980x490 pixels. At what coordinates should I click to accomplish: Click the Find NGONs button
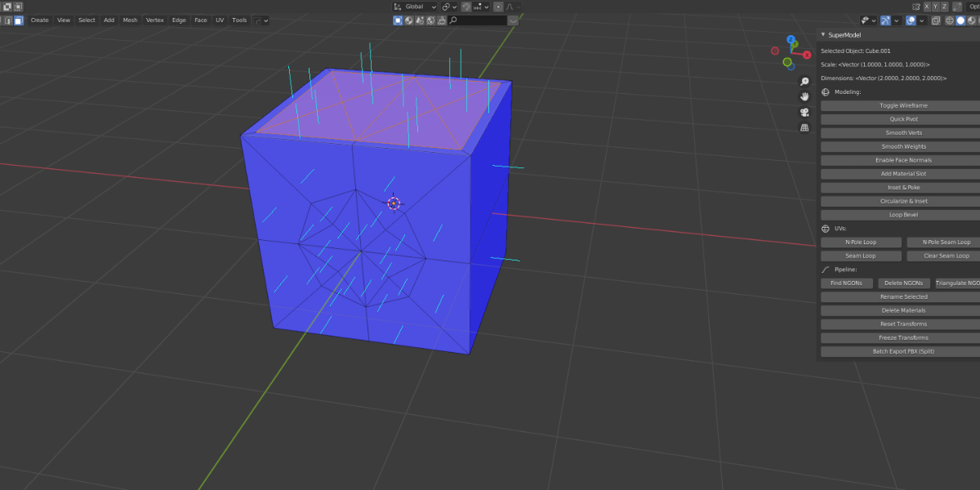[x=847, y=283]
